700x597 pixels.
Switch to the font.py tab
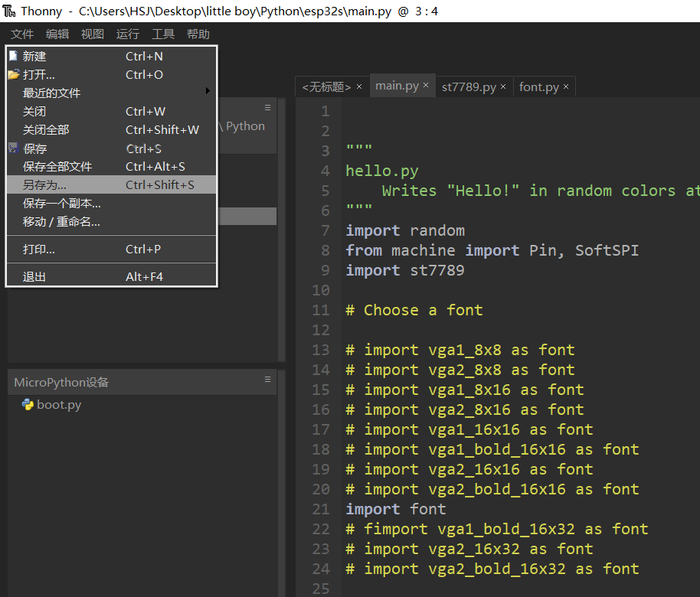coord(539,86)
